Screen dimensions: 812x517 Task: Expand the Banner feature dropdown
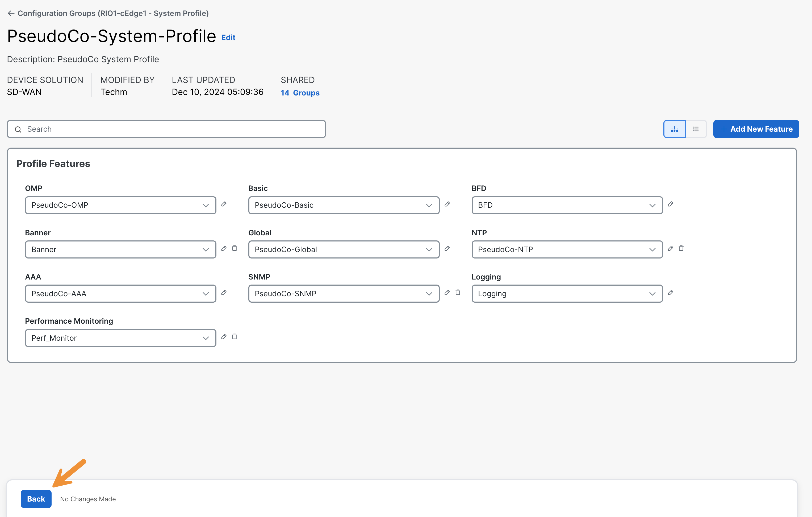pyautogui.click(x=120, y=249)
